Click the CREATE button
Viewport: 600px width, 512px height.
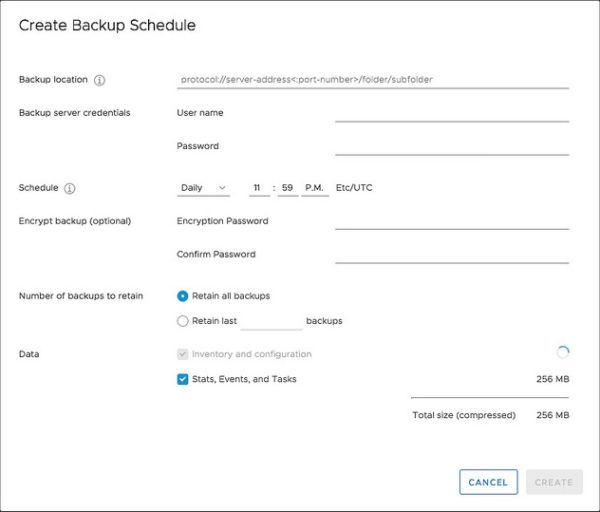click(554, 482)
